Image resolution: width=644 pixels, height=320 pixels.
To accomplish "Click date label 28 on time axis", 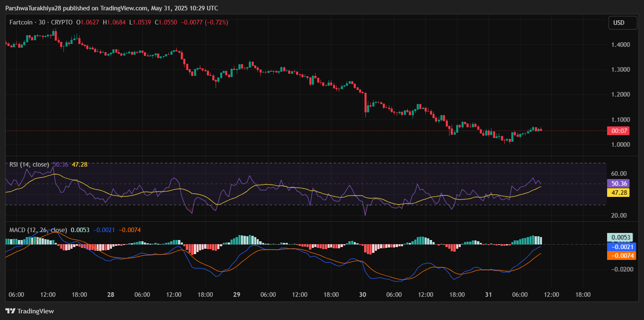I will pos(111,295).
